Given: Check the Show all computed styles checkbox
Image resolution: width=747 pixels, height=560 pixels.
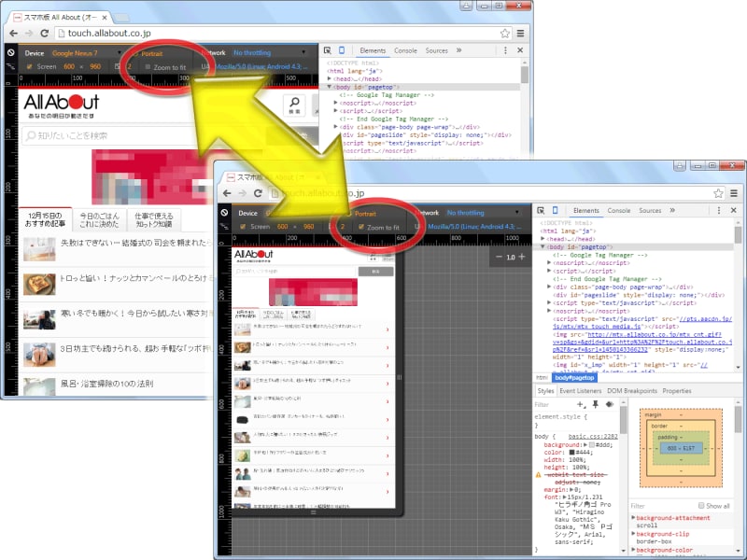Looking at the screenshot, I should 701,506.
